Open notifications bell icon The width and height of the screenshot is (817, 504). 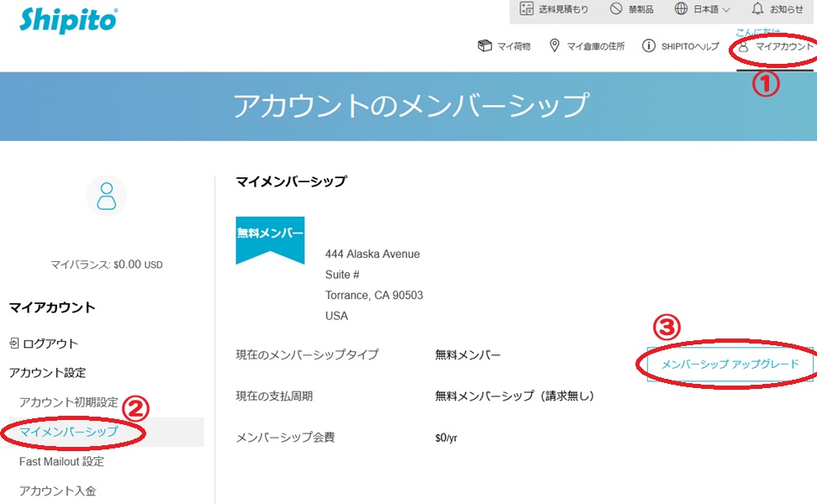click(757, 9)
